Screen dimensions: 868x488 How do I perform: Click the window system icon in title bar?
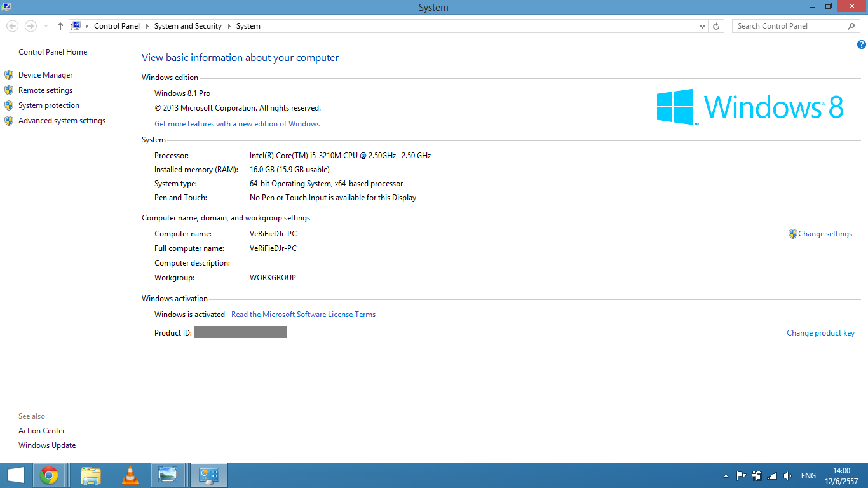pos(6,6)
